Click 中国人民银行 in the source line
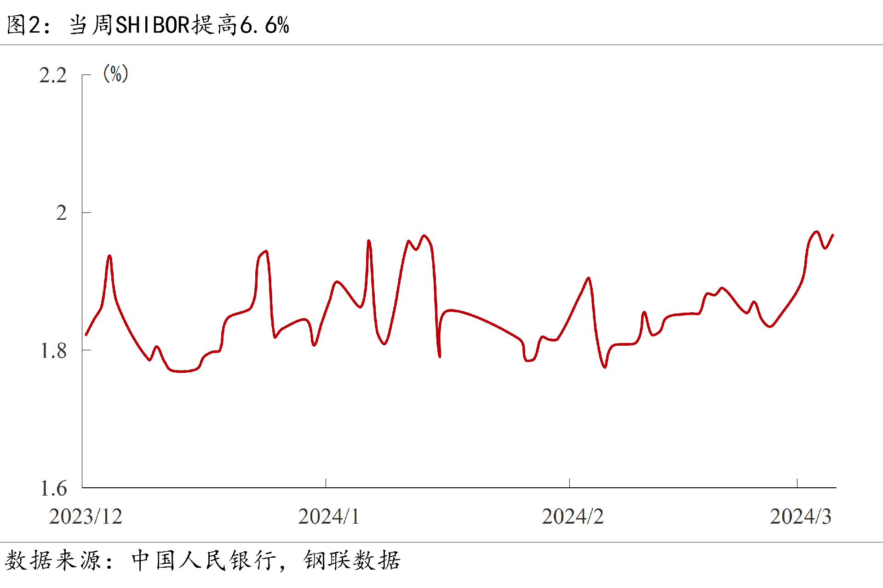 204,560
